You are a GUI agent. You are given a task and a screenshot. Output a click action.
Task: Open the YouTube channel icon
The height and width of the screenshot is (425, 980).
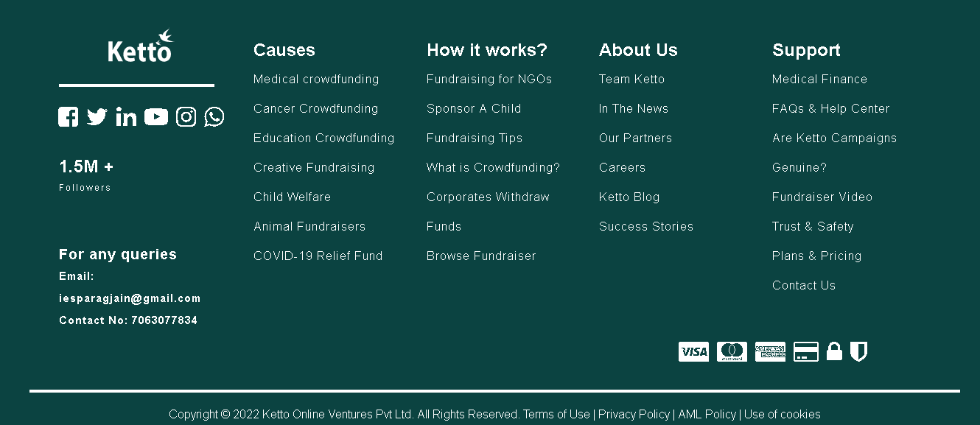pyautogui.click(x=156, y=116)
